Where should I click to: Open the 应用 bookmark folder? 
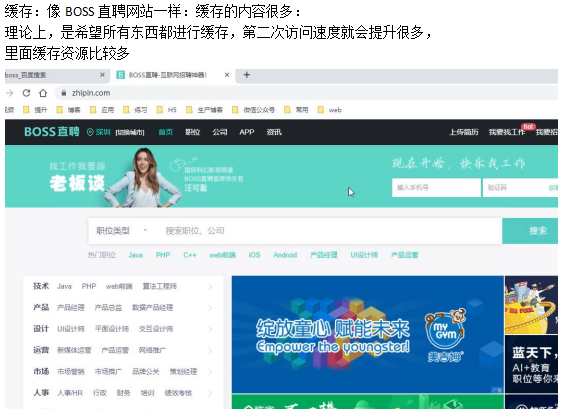click(x=102, y=110)
